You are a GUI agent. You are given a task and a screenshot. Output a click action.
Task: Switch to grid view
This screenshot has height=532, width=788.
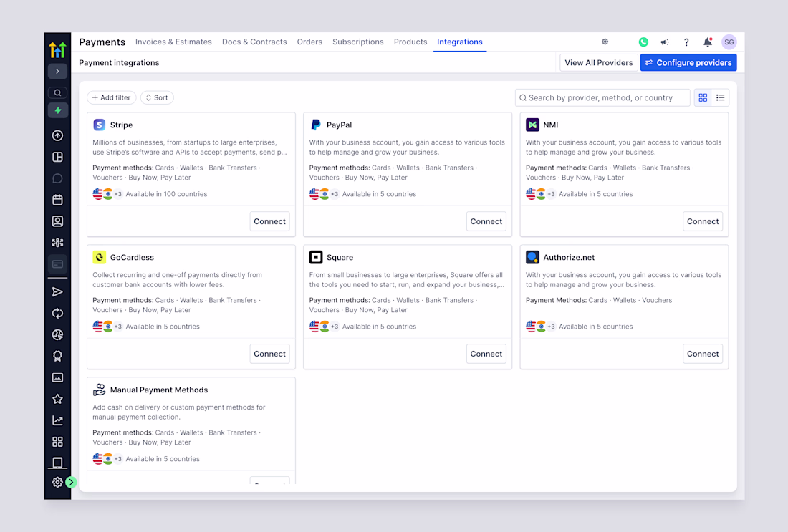pyautogui.click(x=703, y=97)
